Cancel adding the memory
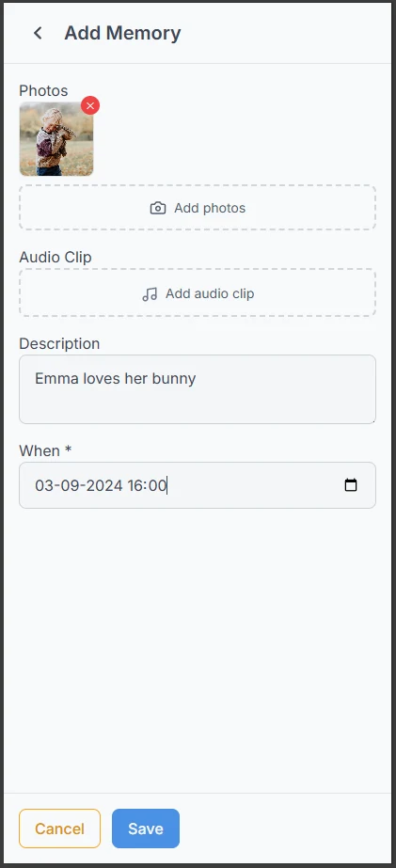The width and height of the screenshot is (396, 868). coord(60,829)
